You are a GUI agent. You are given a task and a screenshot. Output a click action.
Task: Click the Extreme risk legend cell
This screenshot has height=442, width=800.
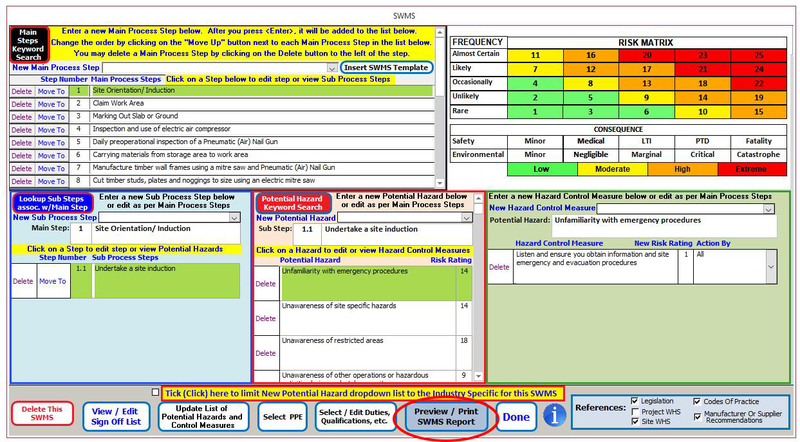(x=752, y=169)
